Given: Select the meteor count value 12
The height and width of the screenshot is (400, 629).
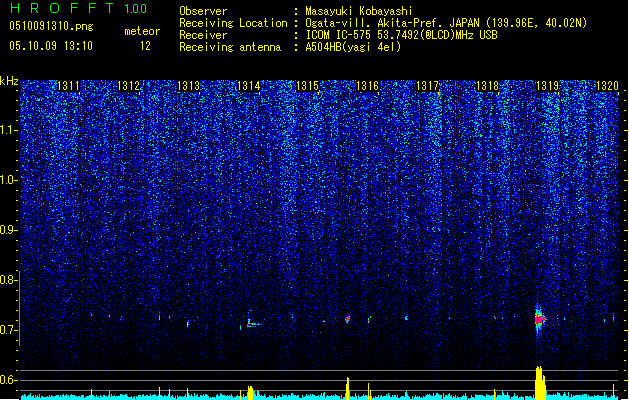Looking at the screenshot, I should coord(145,46).
